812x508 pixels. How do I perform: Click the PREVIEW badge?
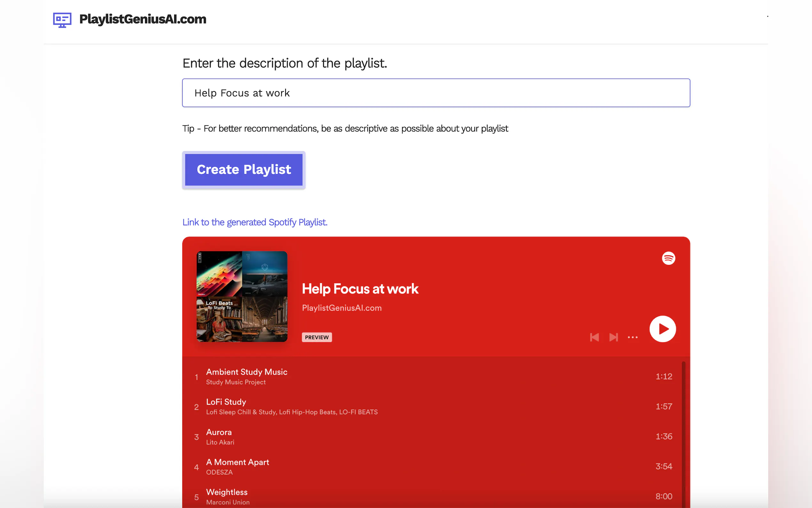point(316,337)
